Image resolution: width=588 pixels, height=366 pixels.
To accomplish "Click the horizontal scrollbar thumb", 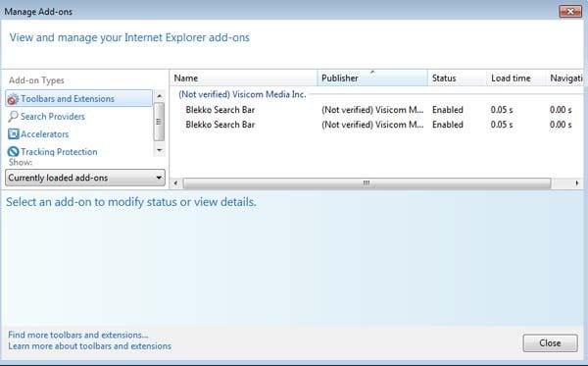I will point(367,183).
